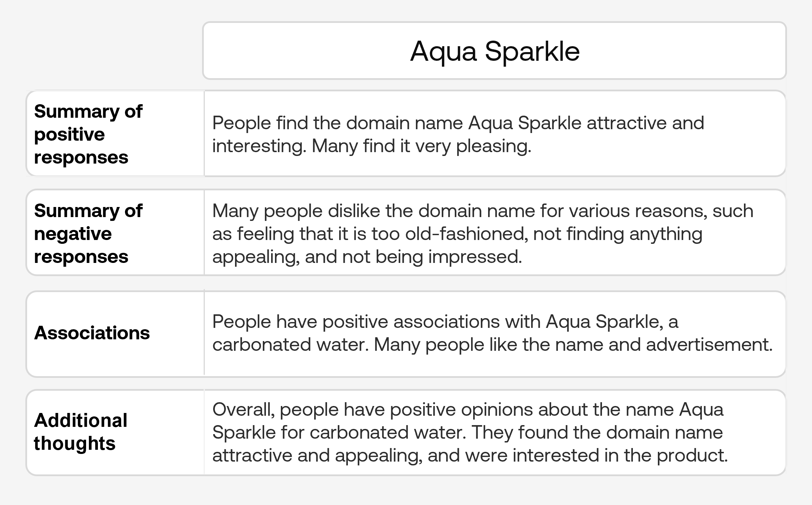Image resolution: width=812 pixels, height=505 pixels.
Task: Click "carbonated water" in the Associations text
Action: click(x=289, y=345)
